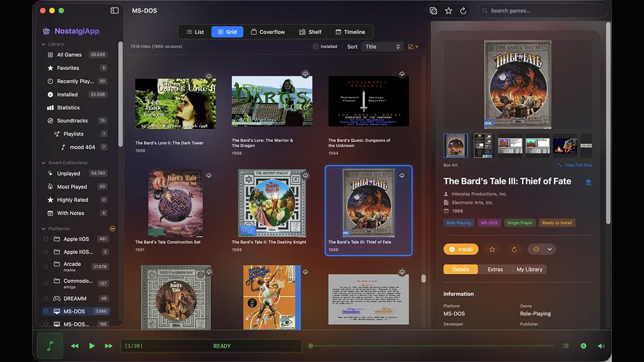Screen dimensions: 644x362
Task: Favorite the game with the orange star button
Action: pyautogui.click(x=492, y=249)
